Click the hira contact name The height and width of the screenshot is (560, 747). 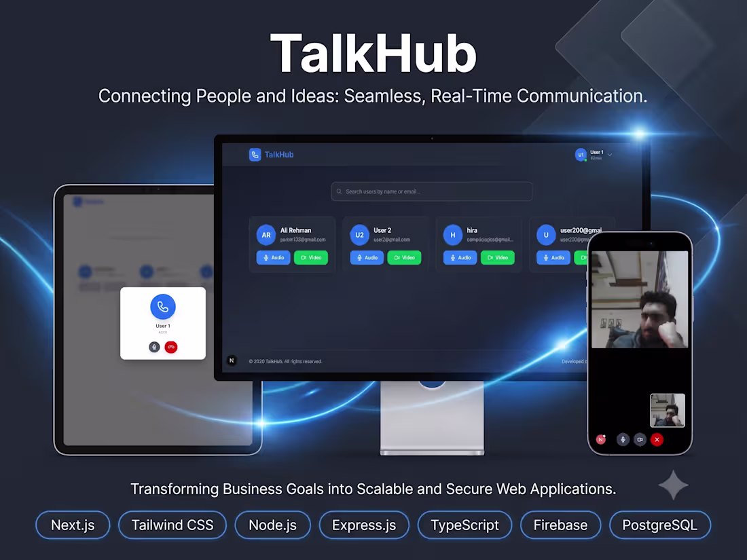472,230
